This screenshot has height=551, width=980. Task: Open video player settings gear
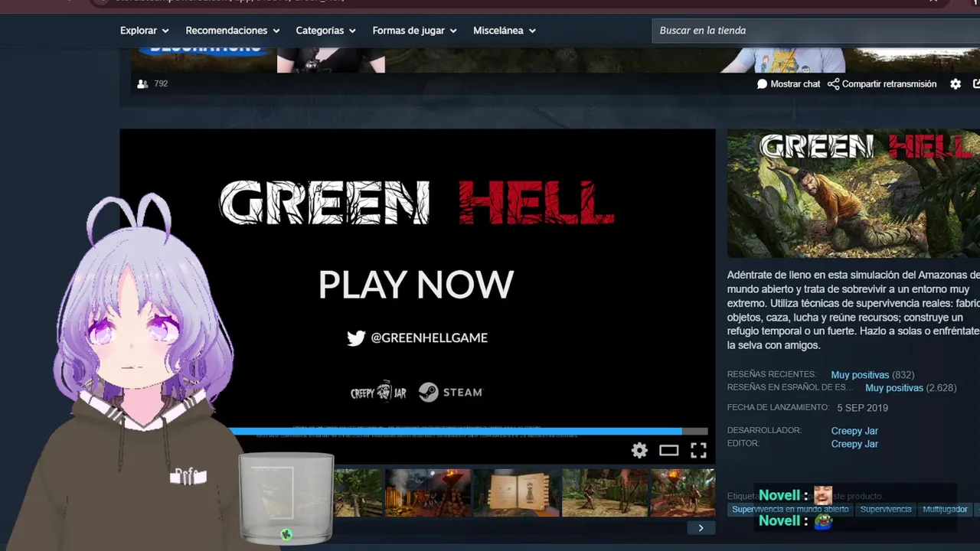point(639,451)
